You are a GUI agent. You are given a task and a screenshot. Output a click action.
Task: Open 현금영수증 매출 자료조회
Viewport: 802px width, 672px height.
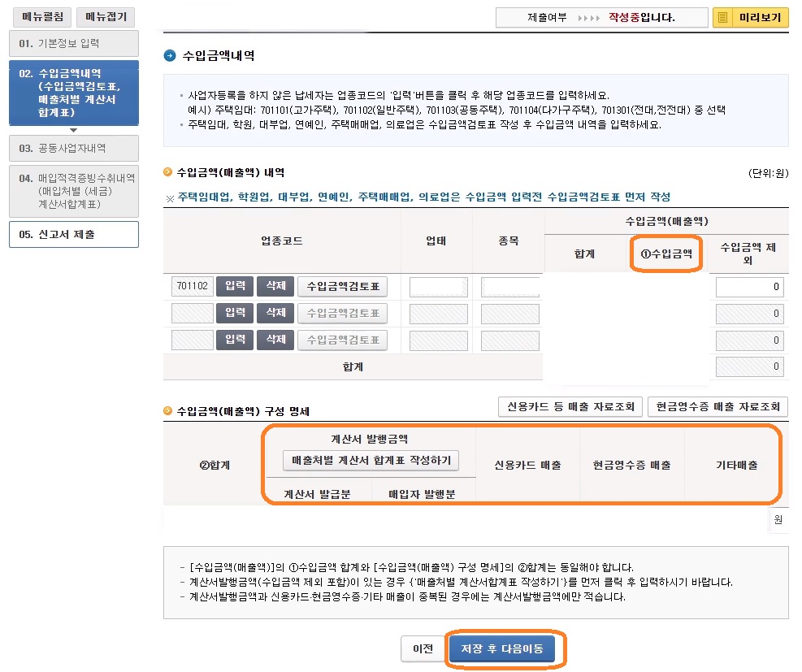pos(717,406)
